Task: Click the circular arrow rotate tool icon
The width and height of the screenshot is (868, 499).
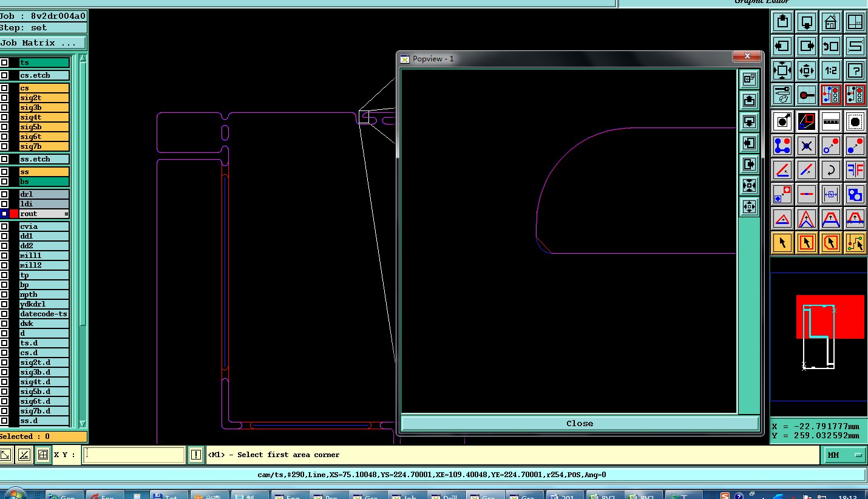Action: [831, 170]
